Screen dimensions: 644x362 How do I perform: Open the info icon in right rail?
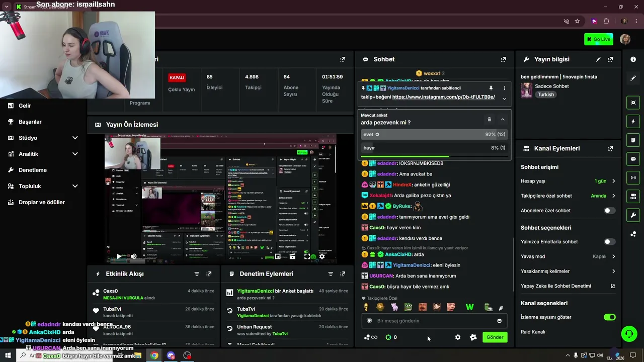point(633,59)
